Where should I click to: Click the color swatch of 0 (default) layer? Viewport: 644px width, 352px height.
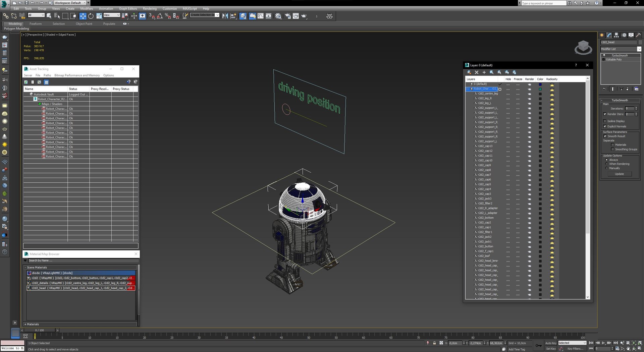pyautogui.click(x=540, y=84)
